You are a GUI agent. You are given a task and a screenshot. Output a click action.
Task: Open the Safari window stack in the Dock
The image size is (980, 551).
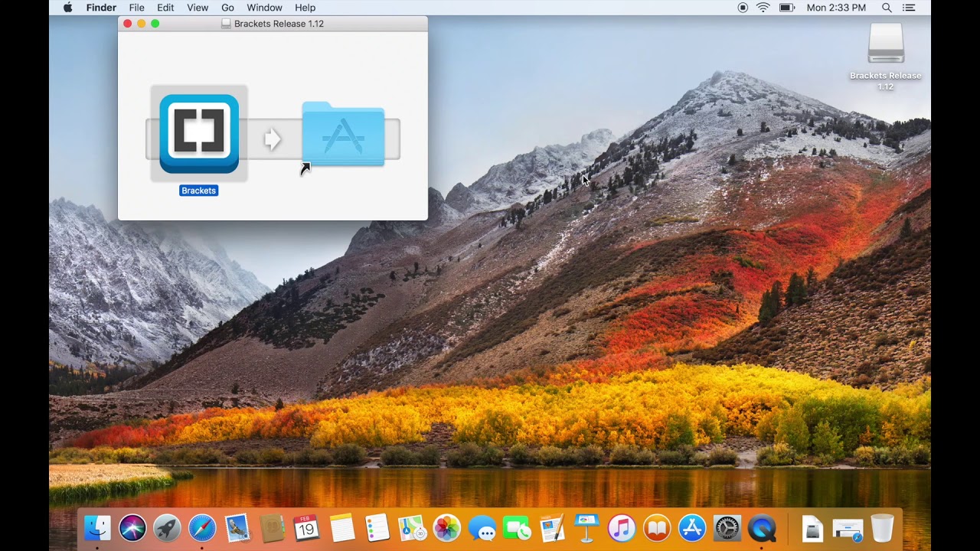[848, 528]
